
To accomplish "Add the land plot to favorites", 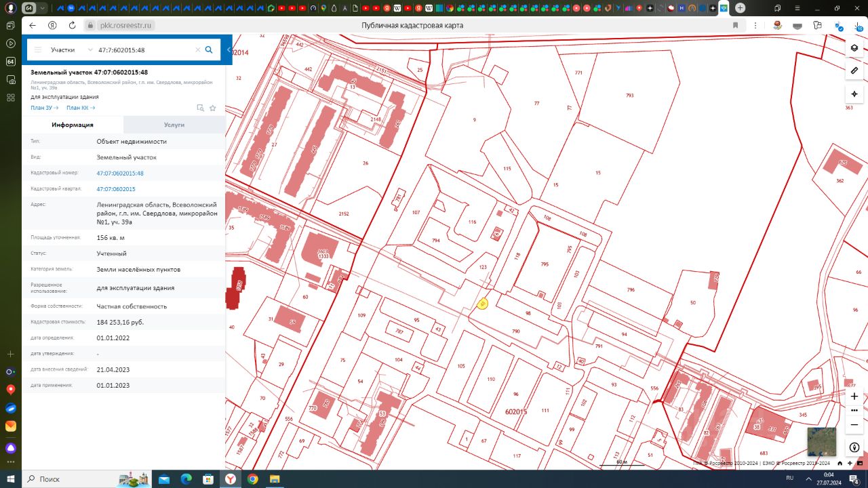I will pos(213,108).
